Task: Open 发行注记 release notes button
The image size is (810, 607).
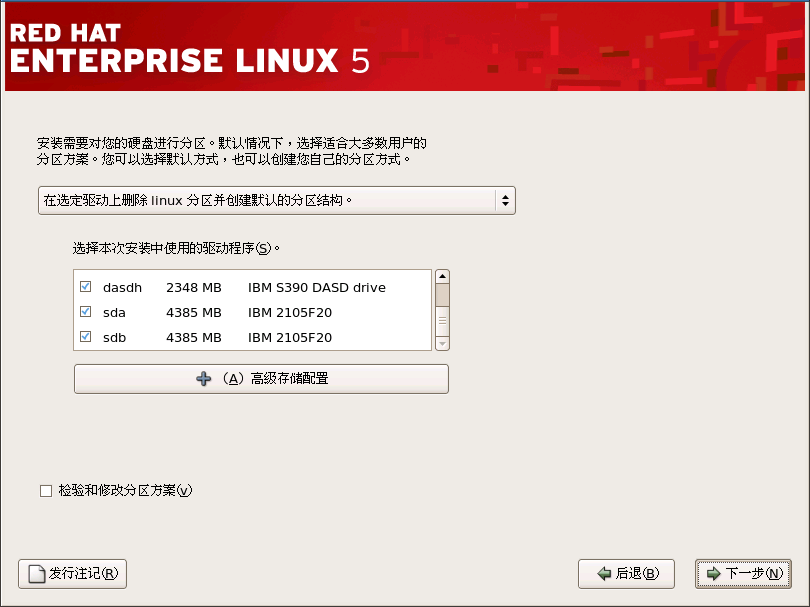Action: 72,574
